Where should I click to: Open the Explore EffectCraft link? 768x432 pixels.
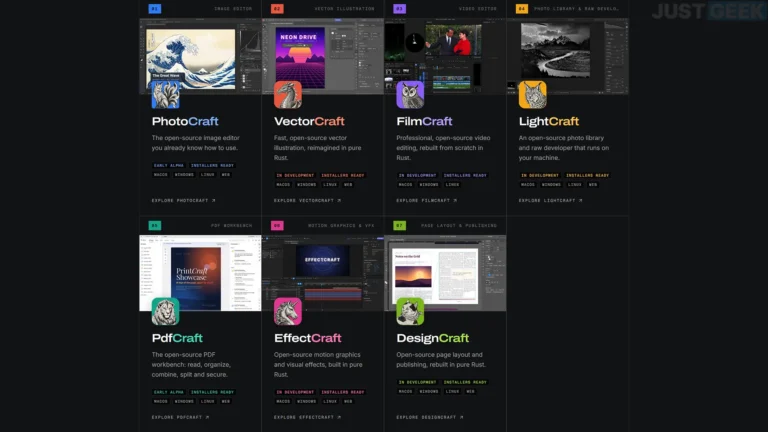(x=308, y=417)
